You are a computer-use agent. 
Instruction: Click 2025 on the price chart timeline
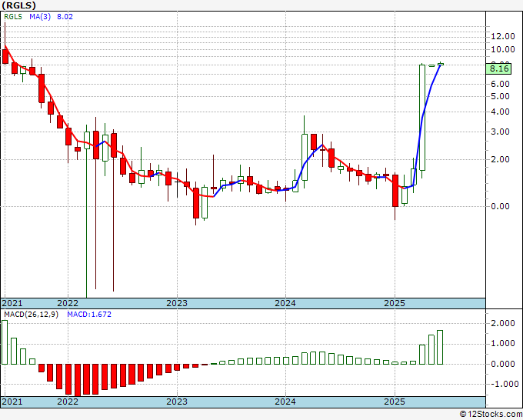pyautogui.click(x=395, y=303)
